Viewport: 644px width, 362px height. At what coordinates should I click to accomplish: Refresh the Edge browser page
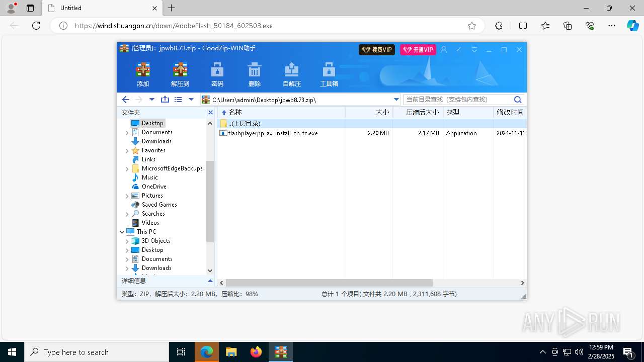click(36, 26)
